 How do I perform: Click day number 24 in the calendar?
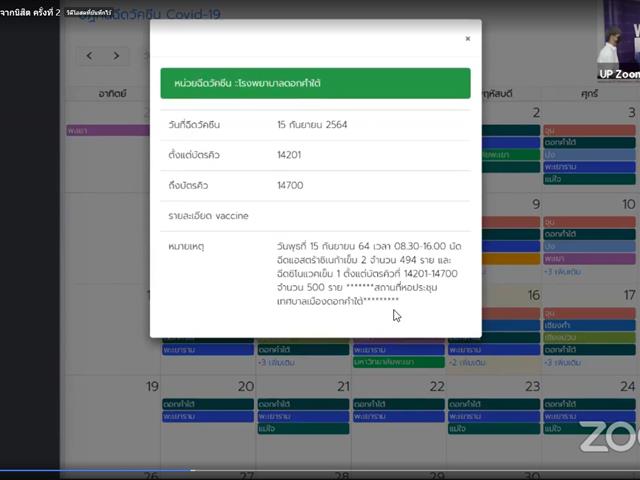coord(628,387)
